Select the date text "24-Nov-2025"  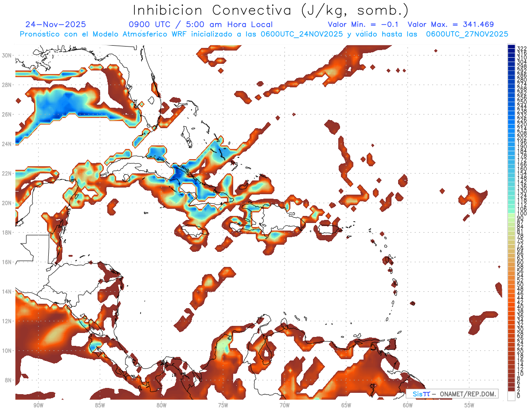[56, 25]
